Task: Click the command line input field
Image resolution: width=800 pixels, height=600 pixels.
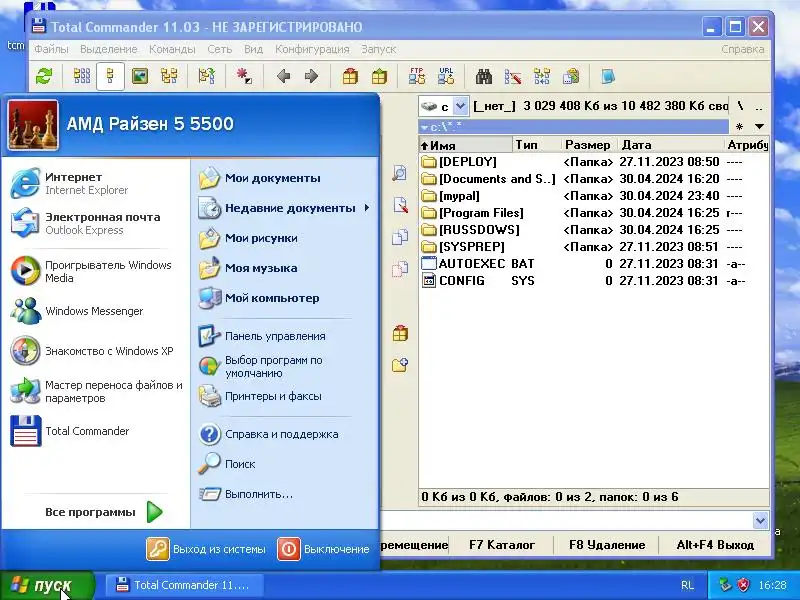Action: tap(567, 520)
